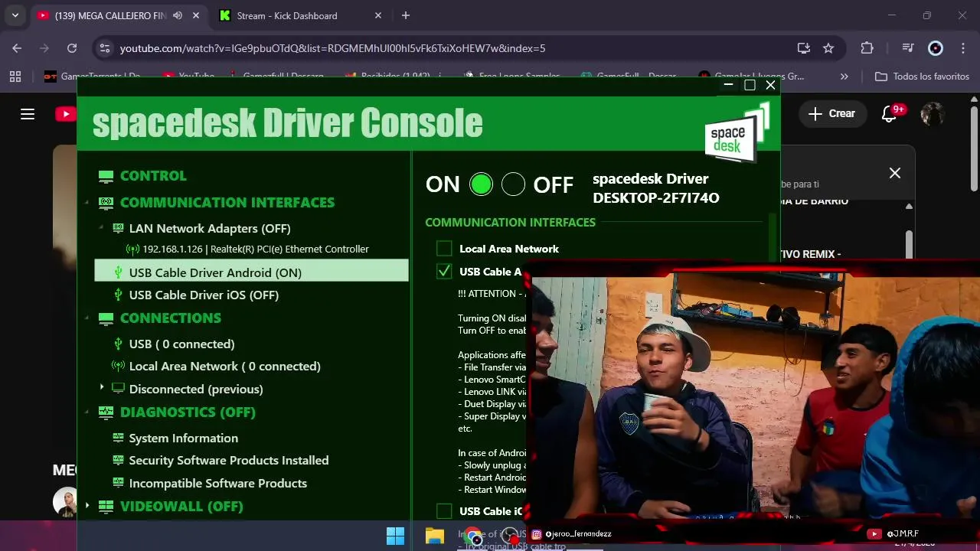This screenshot has height=551, width=980.
Task: Show hidden bookmarks with overflow chevron
Action: pyautogui.click(x=844, y=77)
